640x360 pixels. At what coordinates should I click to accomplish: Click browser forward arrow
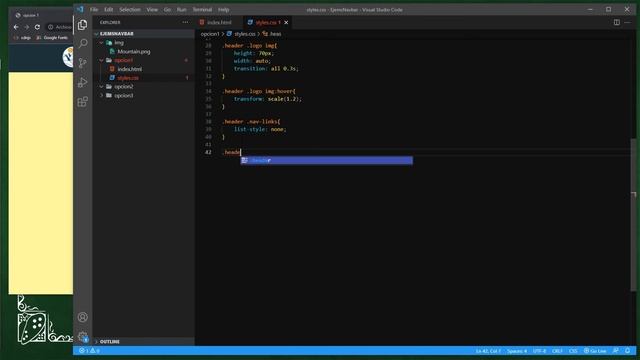tap(27, 27)
